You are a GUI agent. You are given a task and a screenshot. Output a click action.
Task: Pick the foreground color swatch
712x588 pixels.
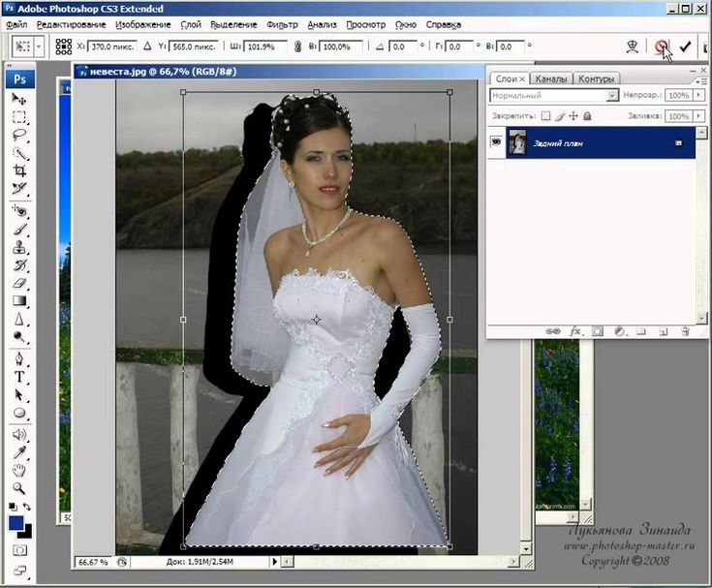click(15, 523)
